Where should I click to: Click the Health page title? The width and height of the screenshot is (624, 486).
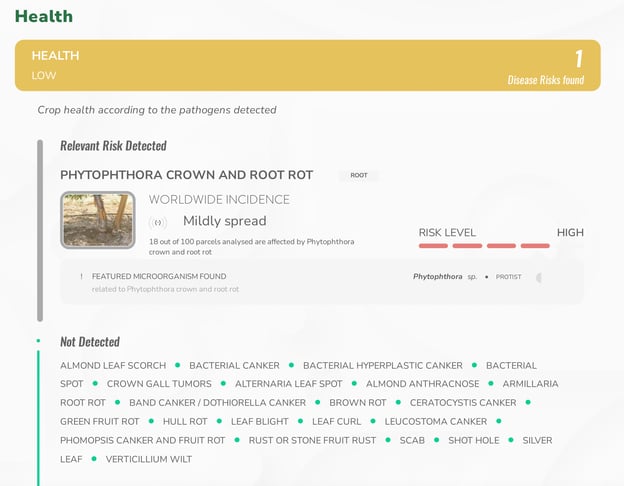(x=44, y=16)
